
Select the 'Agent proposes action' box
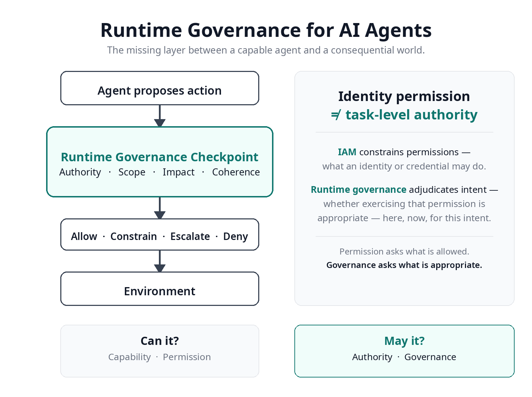[x=160, y=88]
